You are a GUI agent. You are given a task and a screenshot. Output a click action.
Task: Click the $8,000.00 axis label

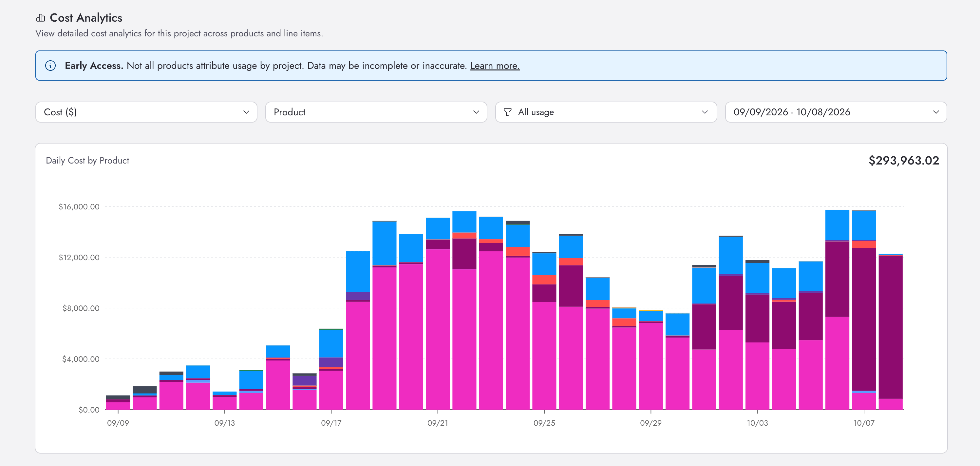81,308
